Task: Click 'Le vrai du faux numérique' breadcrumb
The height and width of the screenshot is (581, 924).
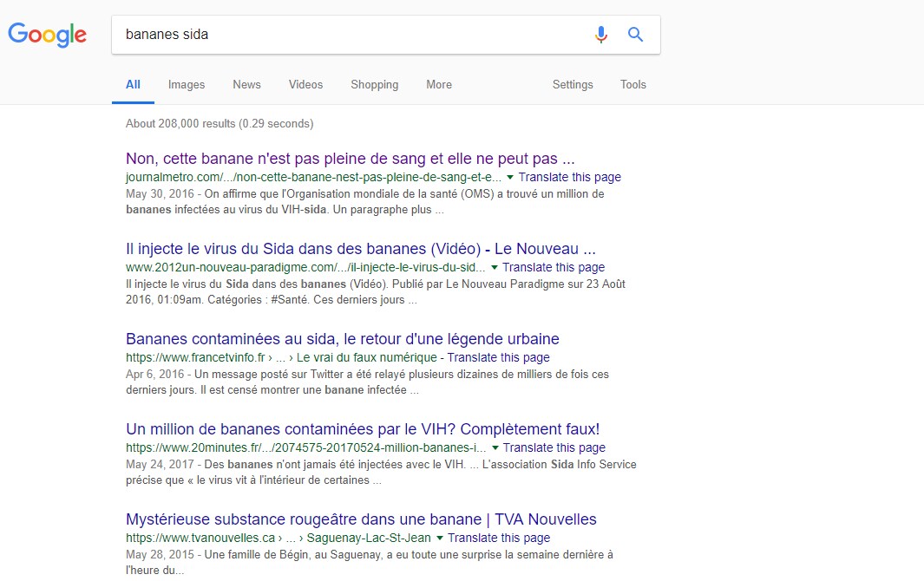Action: pyautogui.click(x=366, y=357)
